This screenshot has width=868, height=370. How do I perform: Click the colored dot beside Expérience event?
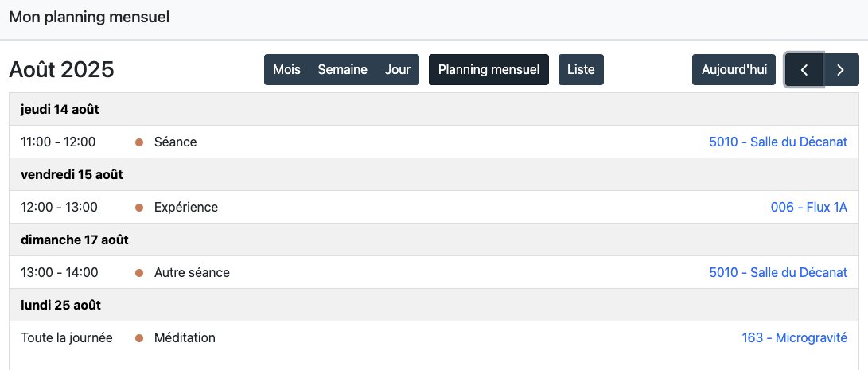[x=139, y=208]
